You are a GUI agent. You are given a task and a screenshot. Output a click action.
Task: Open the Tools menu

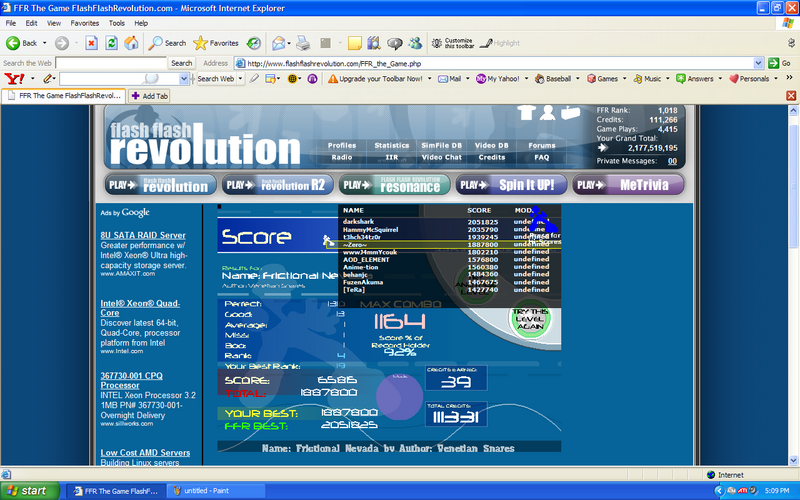click(x=117, y=22)
